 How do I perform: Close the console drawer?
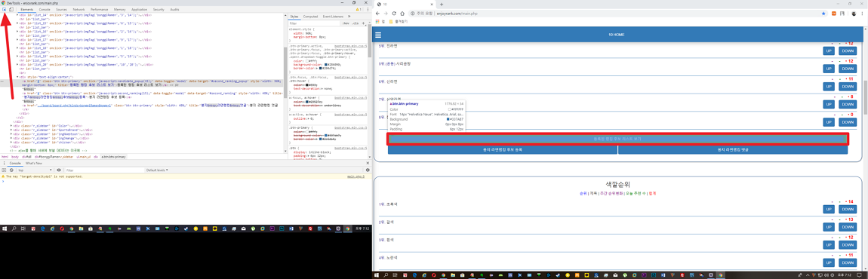(x=368, y=164)
